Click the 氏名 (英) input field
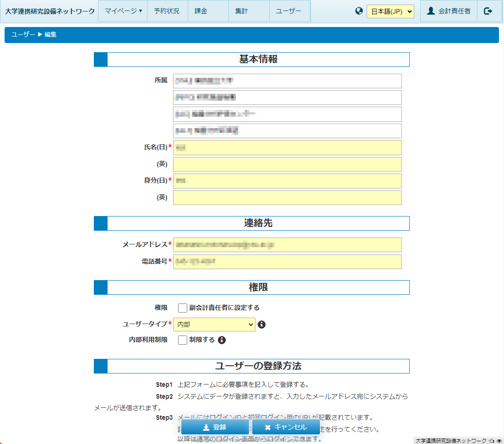 [x=287, y=164]
